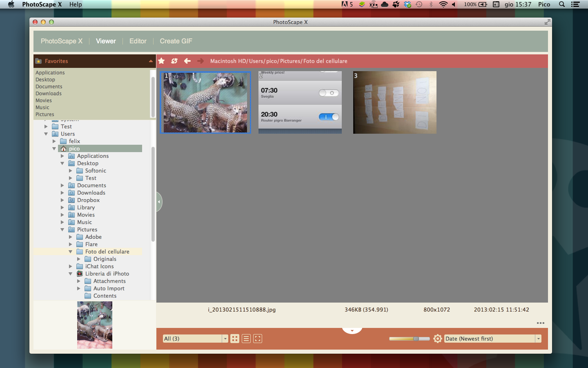Screen dimensions: 588x368
Task: Click the favorites star icon
Action: point(162,61)
